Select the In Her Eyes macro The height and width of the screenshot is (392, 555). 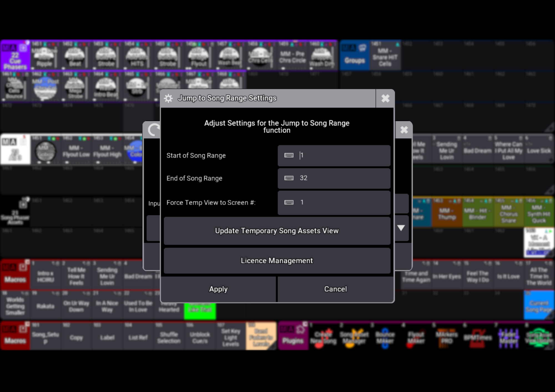446,275
